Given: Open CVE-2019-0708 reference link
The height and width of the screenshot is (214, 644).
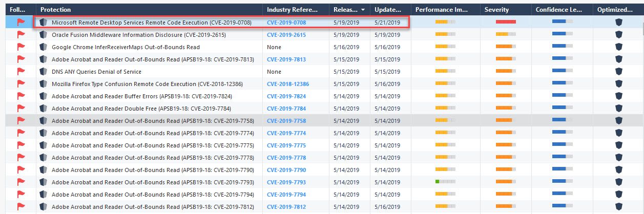Looking at the screenshot, I should (x=286, y=23).
